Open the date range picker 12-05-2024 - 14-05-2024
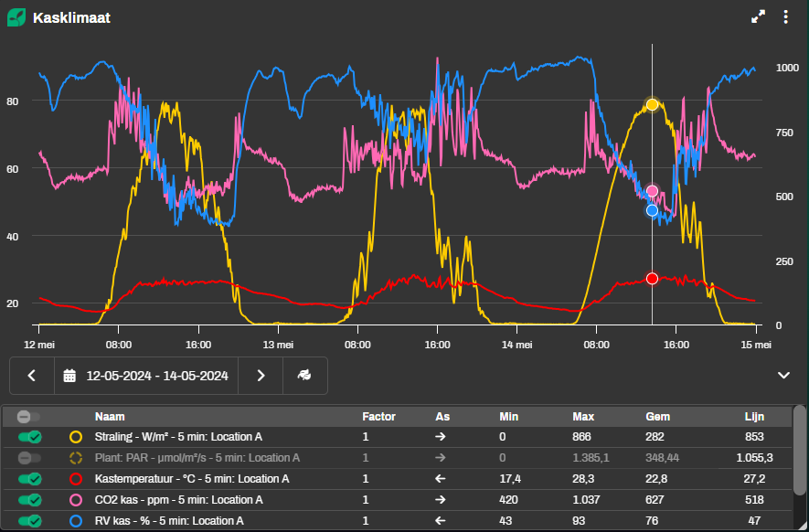The image size is (809, 532). [x=146, y=376]
